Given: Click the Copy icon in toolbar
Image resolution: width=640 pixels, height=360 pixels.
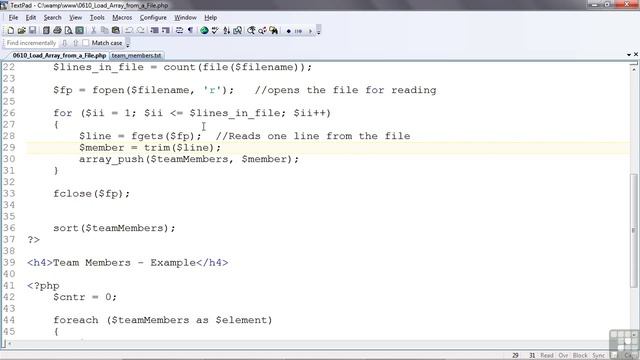Looking at the screenshot, I should coord(104,31).
